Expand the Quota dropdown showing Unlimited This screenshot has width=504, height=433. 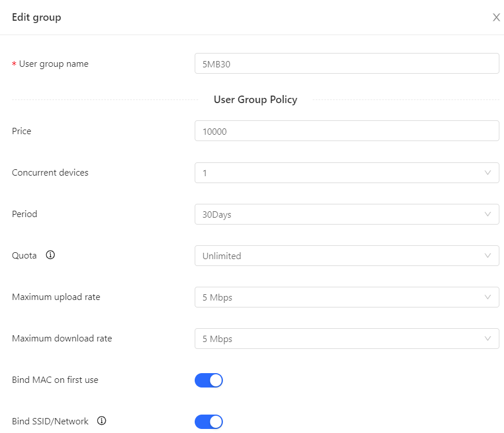click(x=347, y=256)
